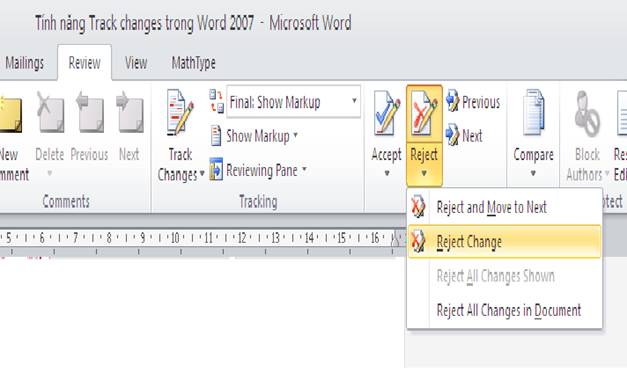Click the Show Markup document icon
The height and width of the screenshot is (380, 627).
click(216, 136)
